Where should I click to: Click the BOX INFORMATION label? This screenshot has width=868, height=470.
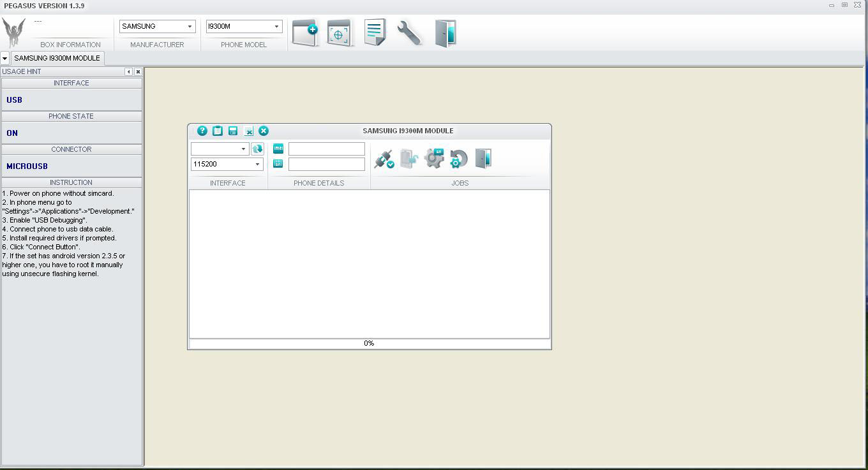[70, 45]
